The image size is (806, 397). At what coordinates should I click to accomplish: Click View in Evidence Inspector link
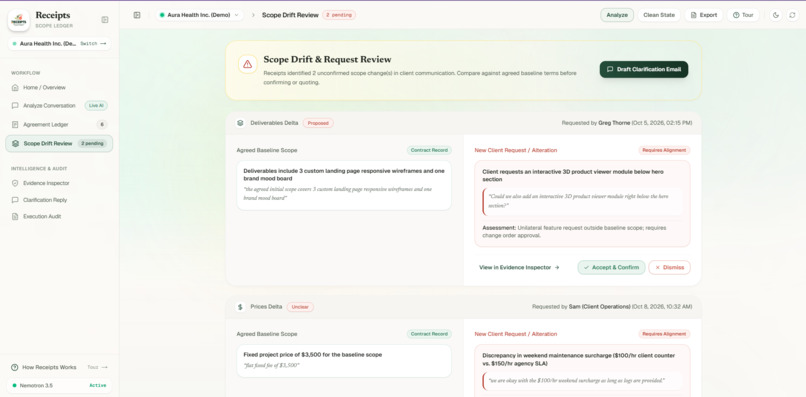(519, 267)
